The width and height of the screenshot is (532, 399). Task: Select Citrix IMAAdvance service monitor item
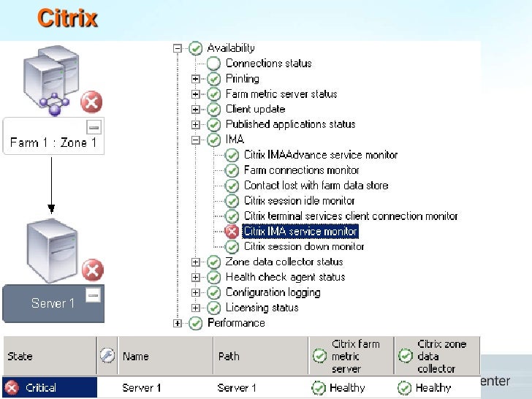point(321,155)
